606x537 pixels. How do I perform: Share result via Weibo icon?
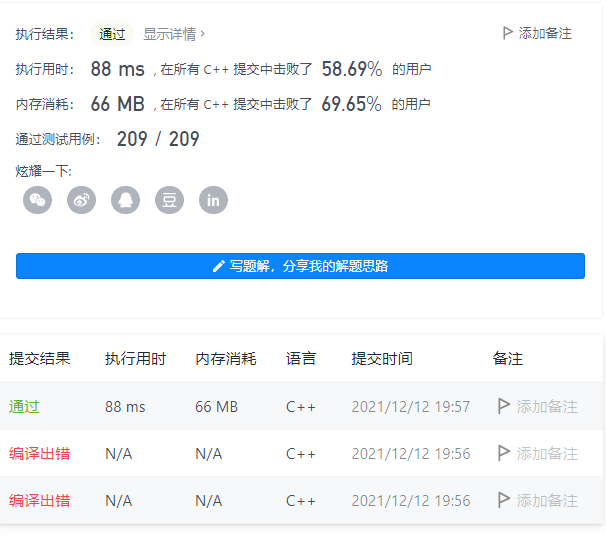(x=82, y=200)
